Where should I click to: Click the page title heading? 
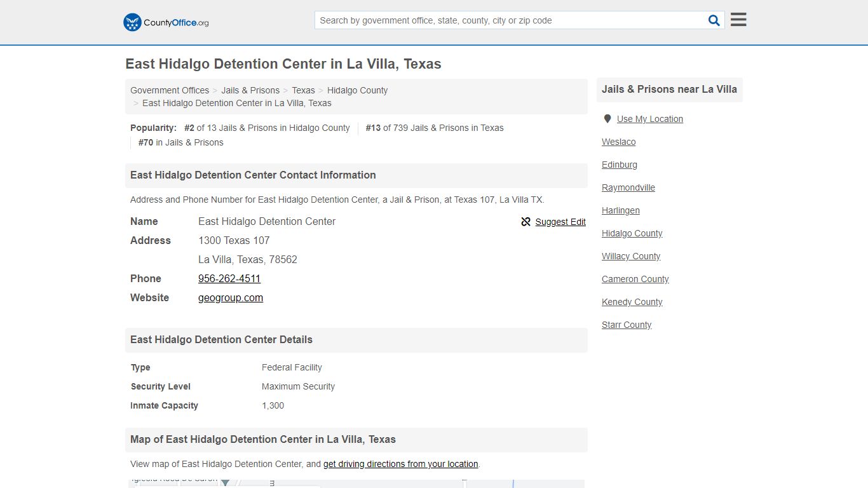(x=283, y=64)
